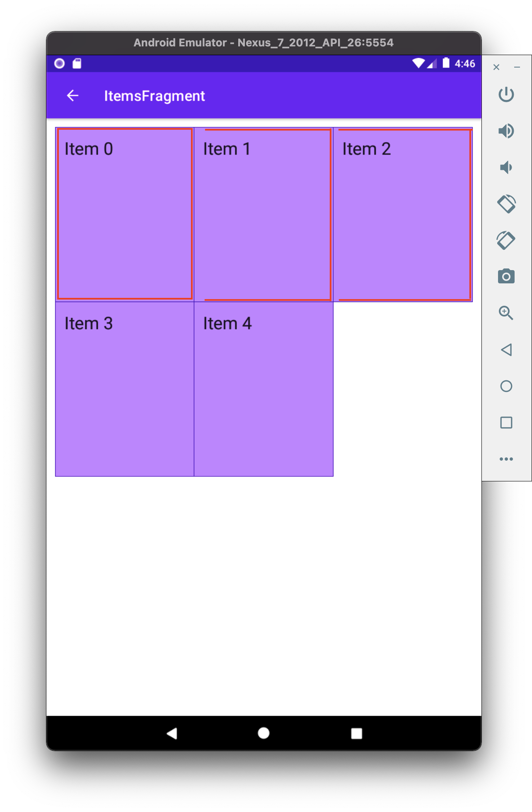This screenshot has height=812, width=532.
Task: Click the sidebar back triangle button
Action: pyautogui.click(x=506, y=350)
